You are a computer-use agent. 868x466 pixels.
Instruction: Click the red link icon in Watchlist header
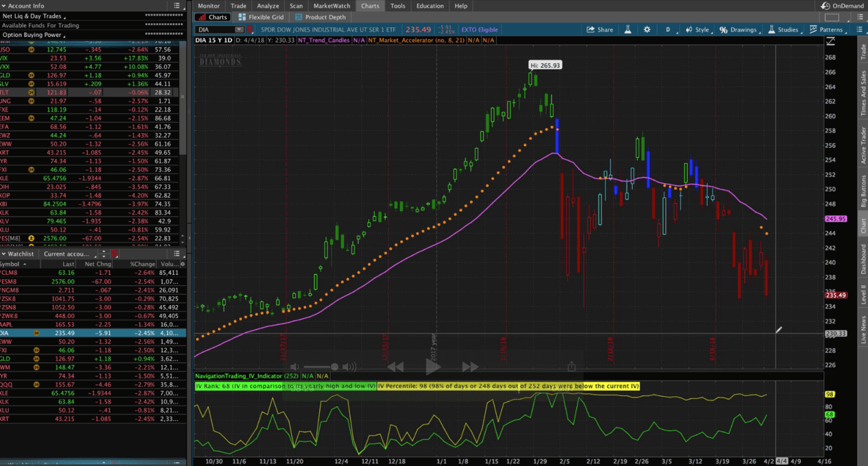click(x=114, y=254)
